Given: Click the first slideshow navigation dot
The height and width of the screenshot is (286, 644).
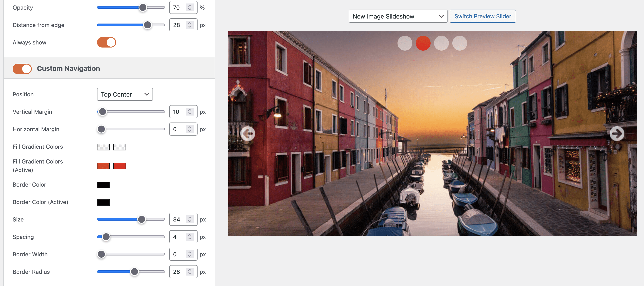Looking at the screenshot, I should point(404,43).
